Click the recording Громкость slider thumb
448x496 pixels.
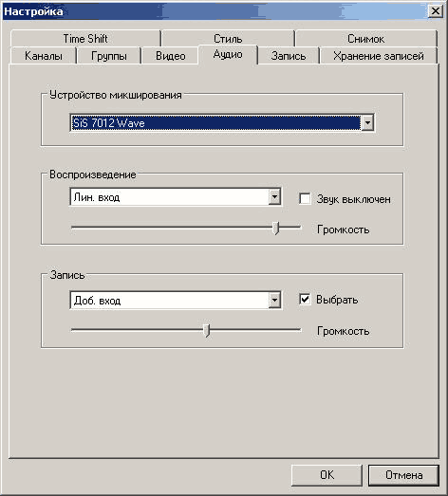206,330
